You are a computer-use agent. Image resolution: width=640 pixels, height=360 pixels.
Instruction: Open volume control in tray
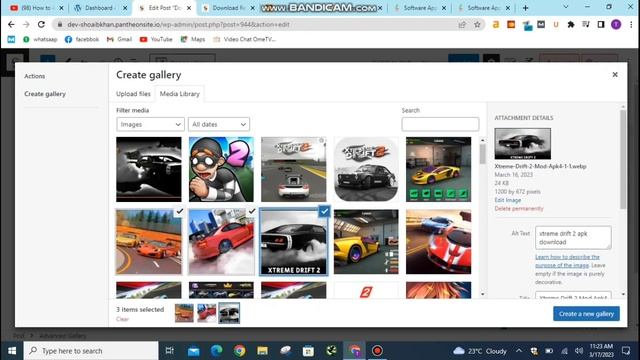[579, 351]
